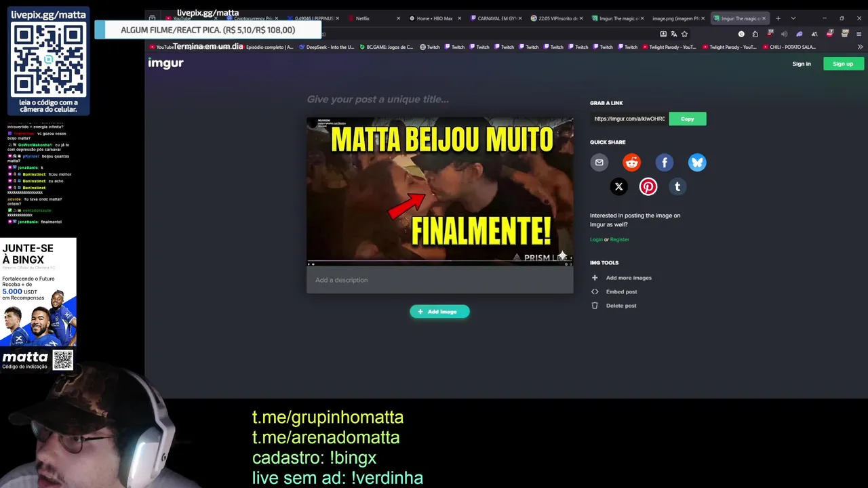Click the teal Add image button
Image resolution: width=868 pixels, height=488 pixels.
tap(439, 312)
